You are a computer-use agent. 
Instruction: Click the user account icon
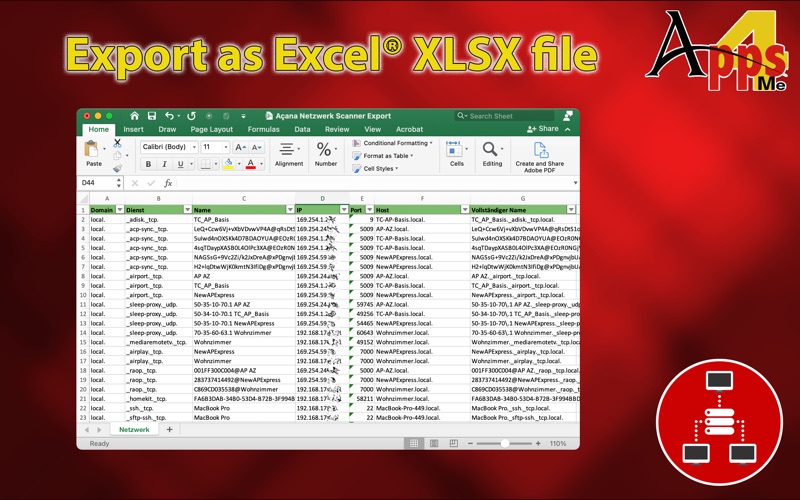[568, 116]
